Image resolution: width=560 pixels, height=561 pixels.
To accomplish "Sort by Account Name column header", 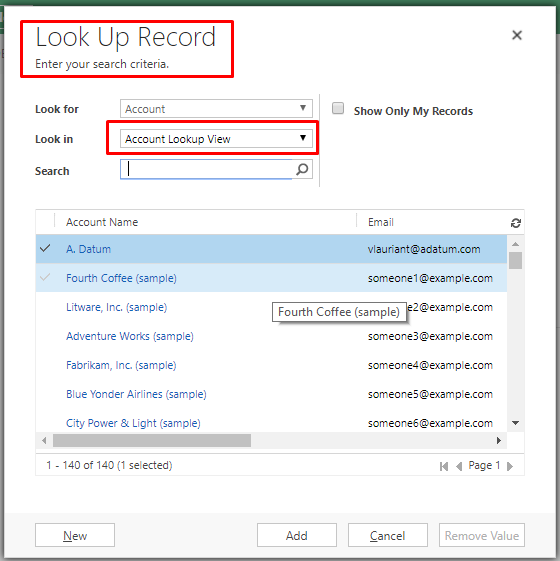I will 102,222.
